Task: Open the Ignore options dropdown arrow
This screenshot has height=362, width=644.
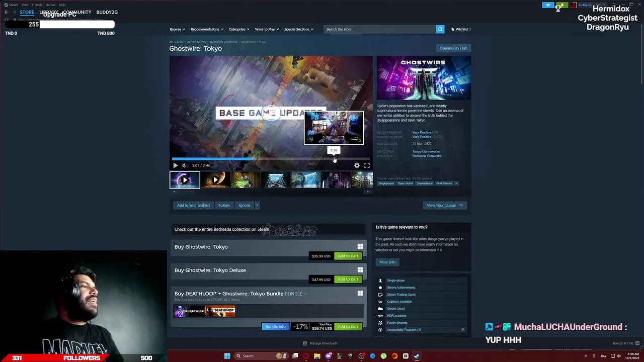Action: point(257,205)
